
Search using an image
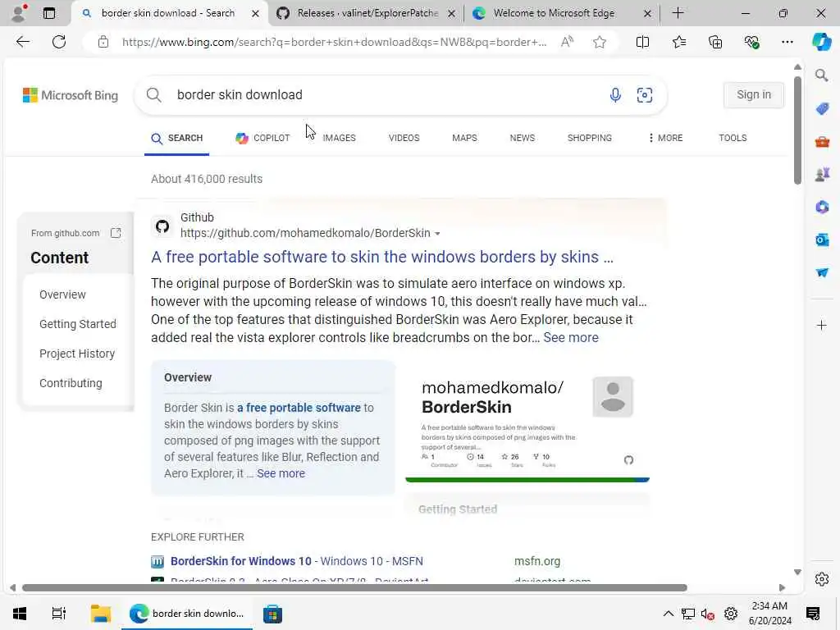(645, 95)
